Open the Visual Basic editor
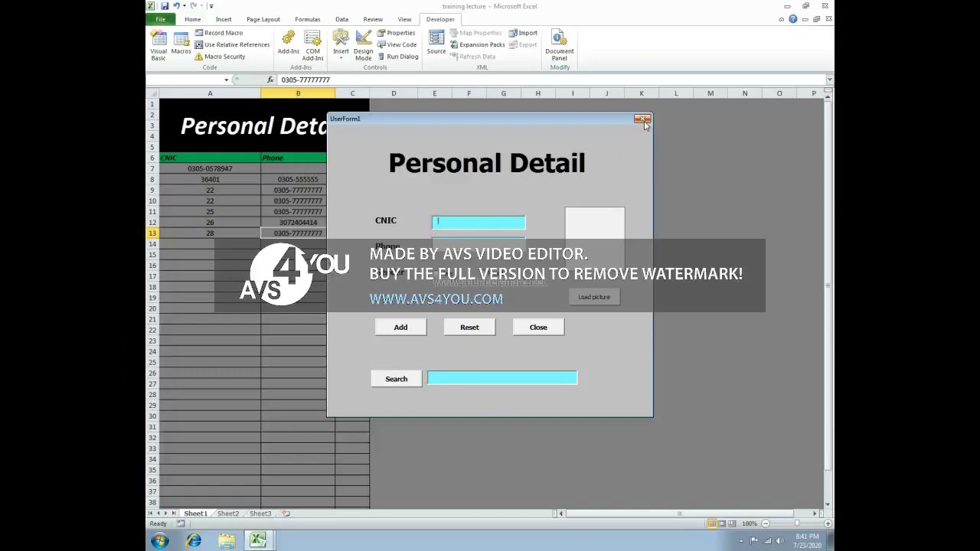Image resolution: width=980 pixels, height=551 pixels. 158,46
